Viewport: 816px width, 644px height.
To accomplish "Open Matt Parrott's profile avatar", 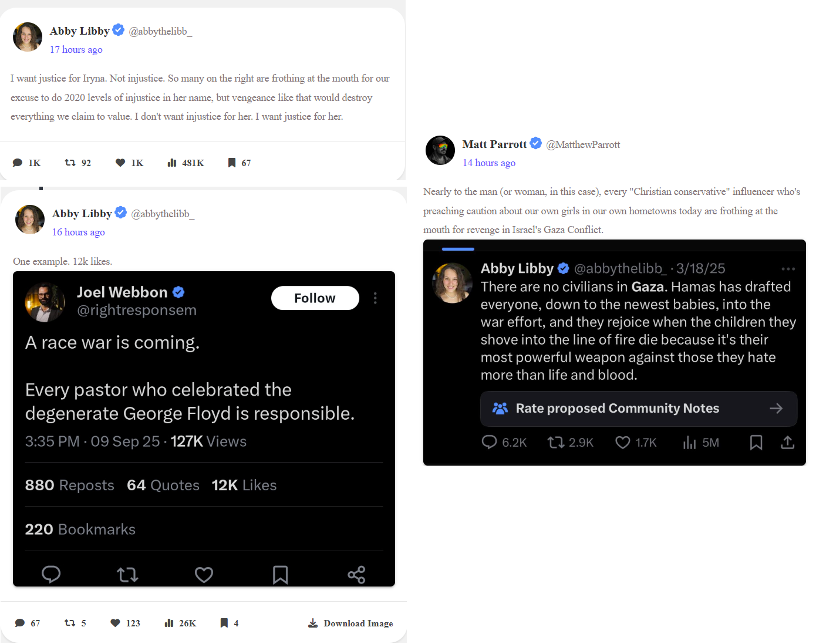I will pyautogui.click(x=440, y=150).
